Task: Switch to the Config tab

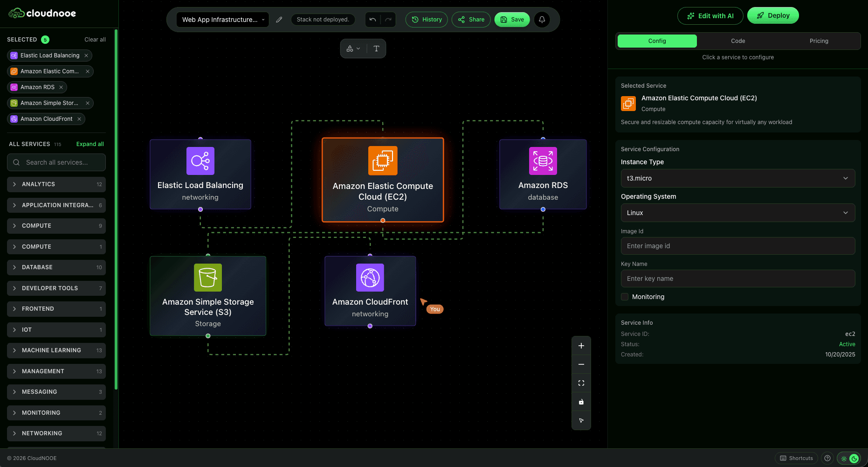Action: [x=657, y=41]
